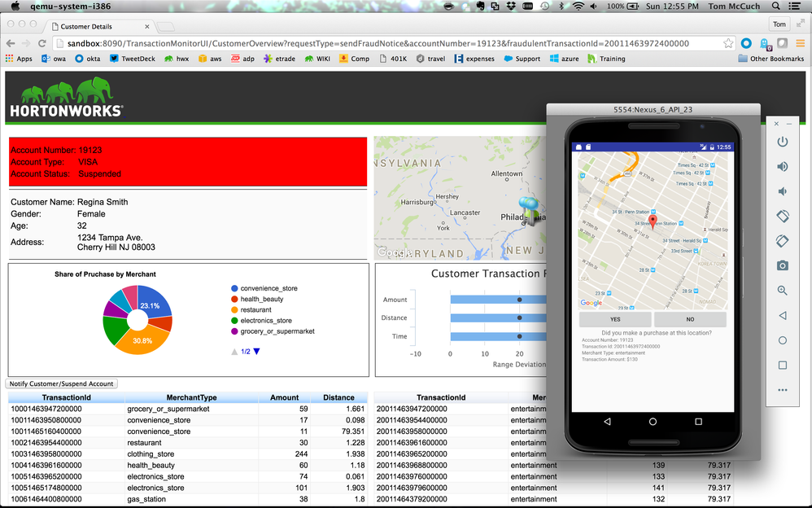Open emulator extended controls (three dots)
The width and height of the screenshot is (812, 508).
(x=782, y=390)
